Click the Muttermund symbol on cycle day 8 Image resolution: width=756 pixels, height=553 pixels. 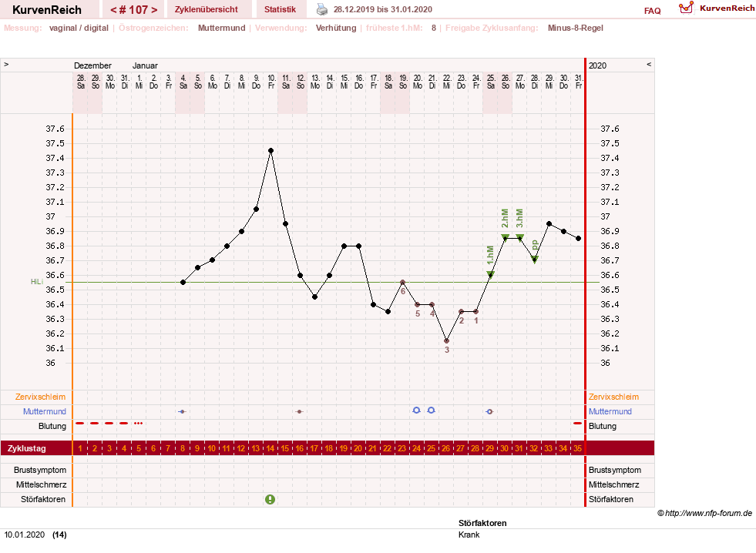pos(182,412)
